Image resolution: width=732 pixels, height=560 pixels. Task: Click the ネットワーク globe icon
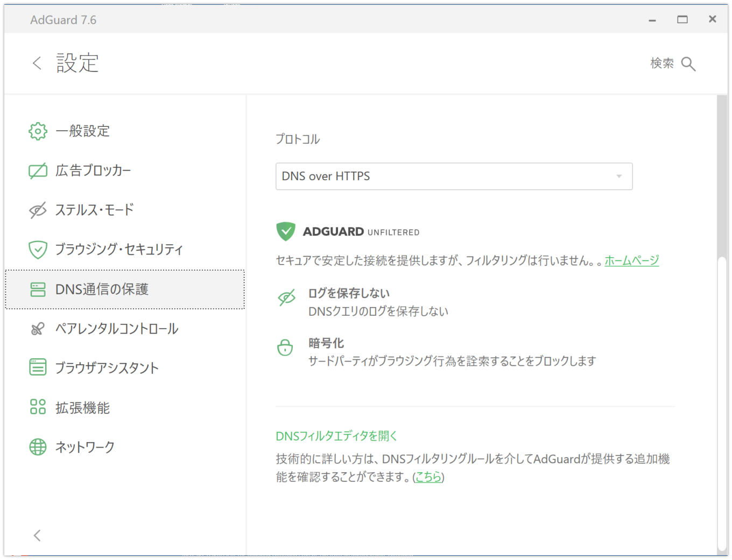point(38,446)
